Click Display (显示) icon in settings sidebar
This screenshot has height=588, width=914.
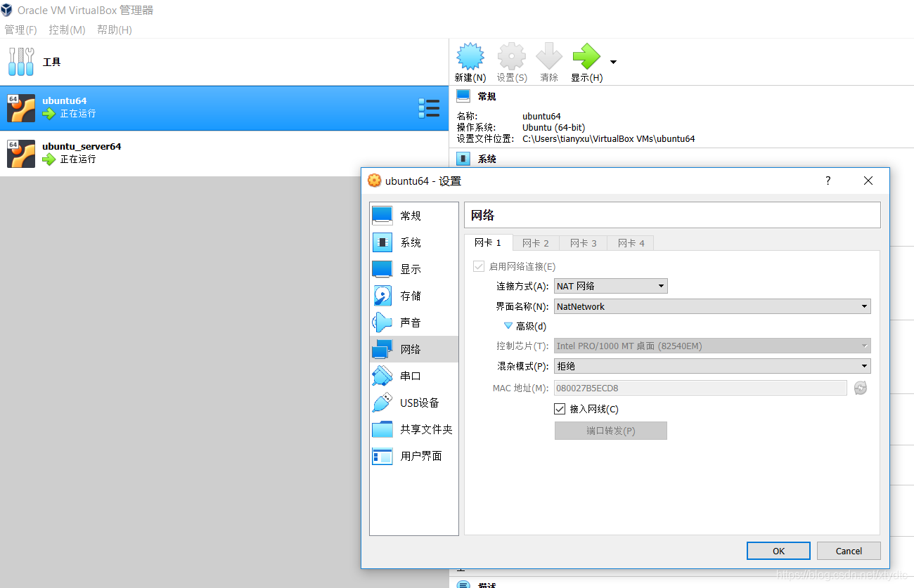tap(382, 269)
